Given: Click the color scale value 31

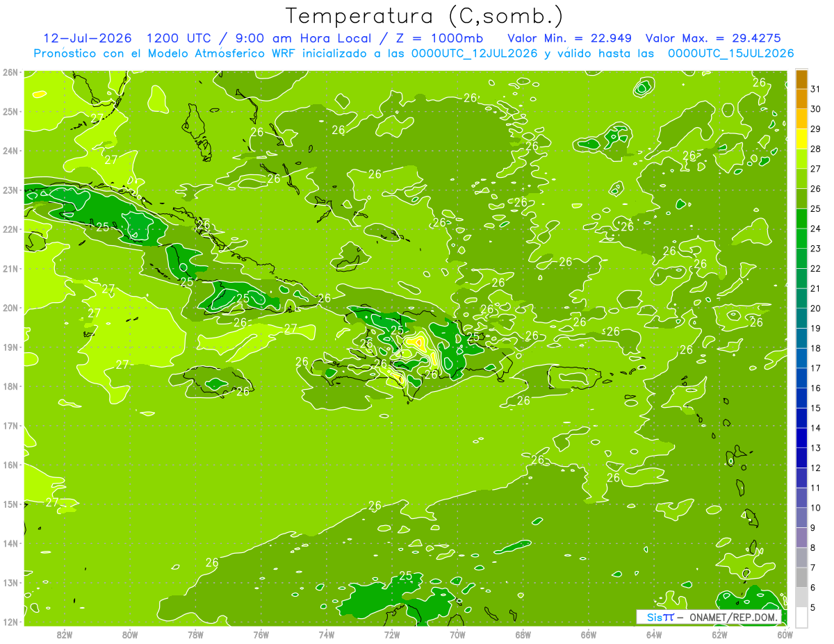Looking at the screenshot, I should (x=816, y=89).
